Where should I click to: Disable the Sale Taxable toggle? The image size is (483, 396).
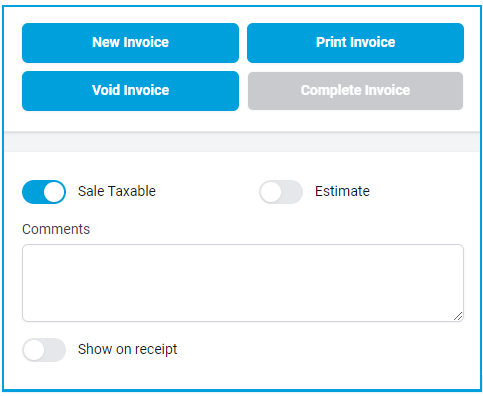[x=44, y=192]
